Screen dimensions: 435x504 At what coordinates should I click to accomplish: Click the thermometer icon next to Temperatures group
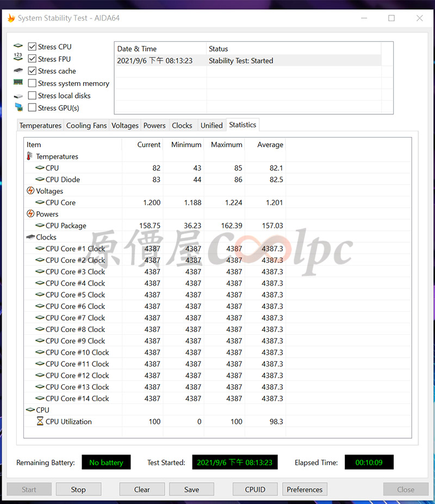(29, 156)
